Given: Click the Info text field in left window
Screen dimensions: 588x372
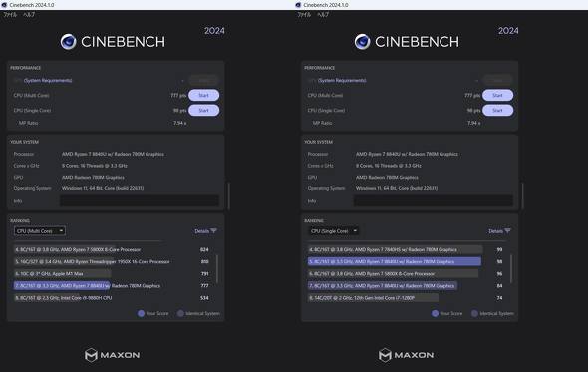Looking at the screenshot, I should pyautogui.click(x=140, y=201).
